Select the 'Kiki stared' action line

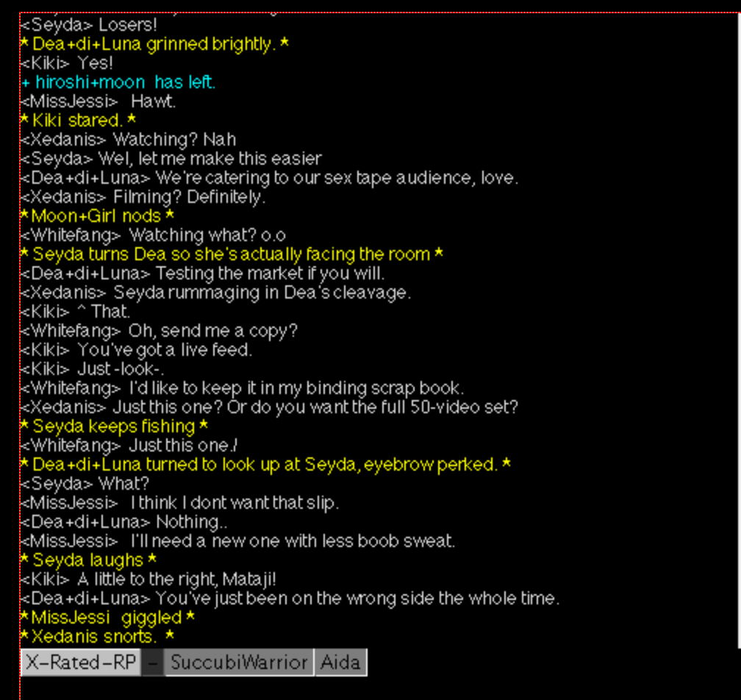click(x=79, y=121)
